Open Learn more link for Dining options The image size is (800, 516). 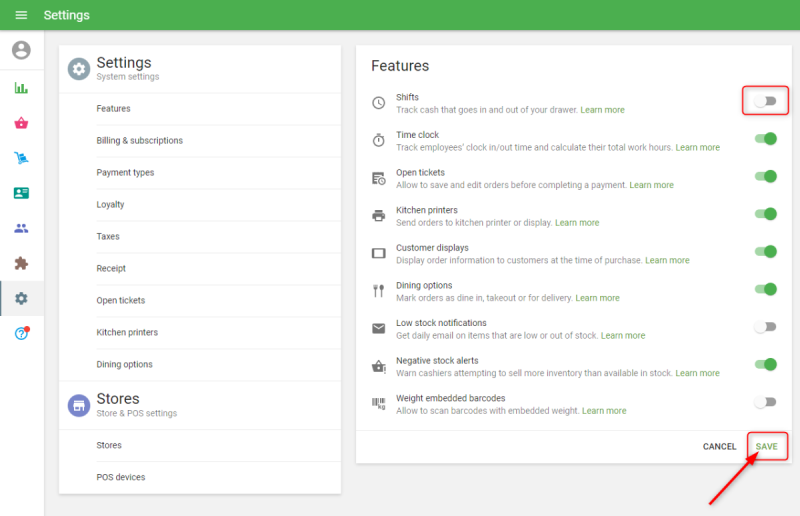597,298
